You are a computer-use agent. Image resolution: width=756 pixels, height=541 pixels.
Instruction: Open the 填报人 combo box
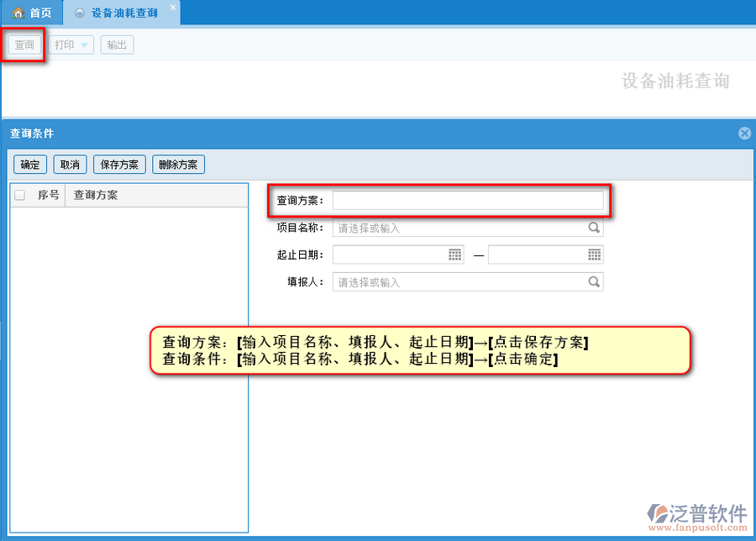tap(460, 282)
